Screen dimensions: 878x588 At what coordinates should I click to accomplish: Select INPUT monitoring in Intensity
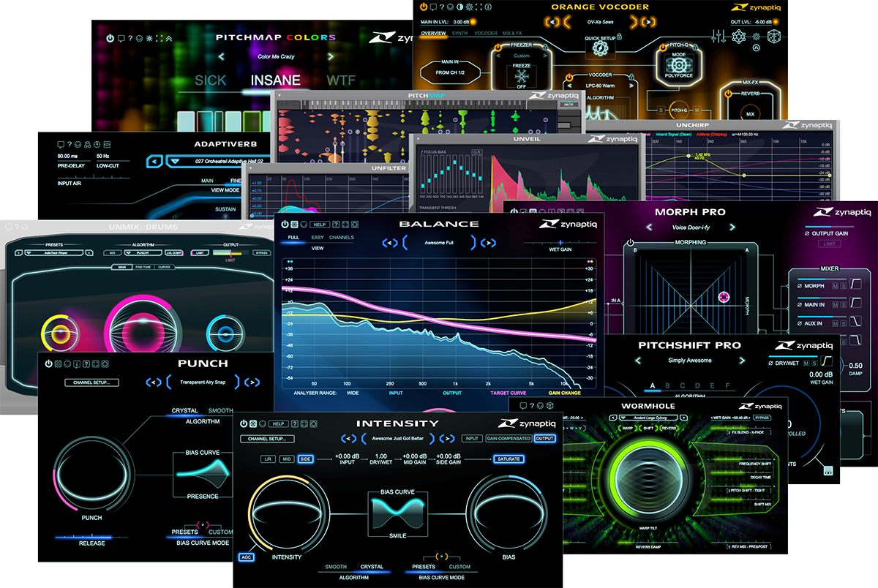(x=472, y=439)
